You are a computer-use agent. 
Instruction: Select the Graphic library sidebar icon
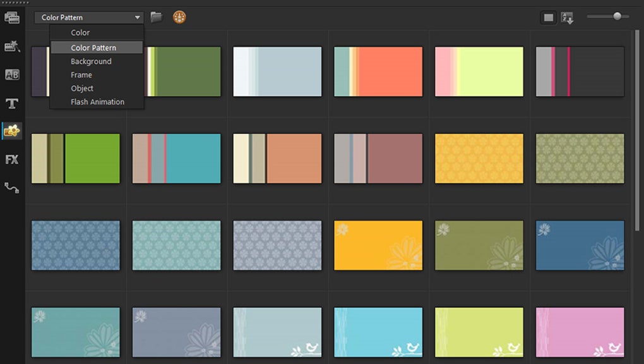click(x=11, y=131)
